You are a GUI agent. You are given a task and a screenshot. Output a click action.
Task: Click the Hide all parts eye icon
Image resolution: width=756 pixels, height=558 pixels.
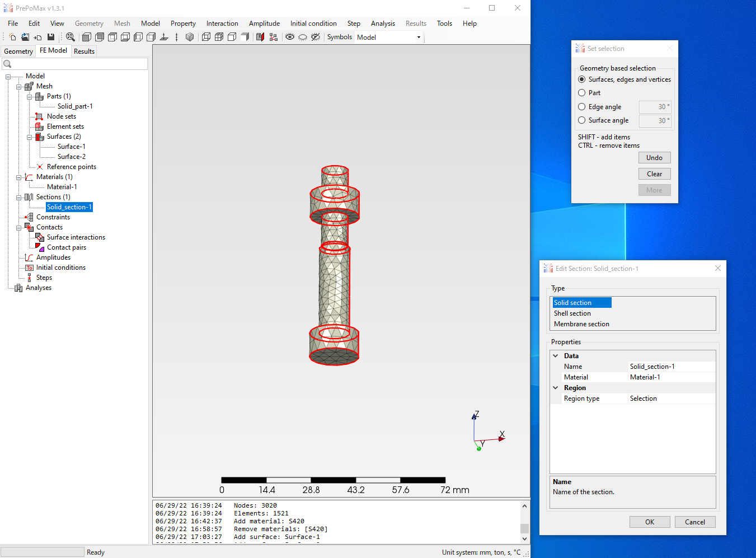point(303,37)
